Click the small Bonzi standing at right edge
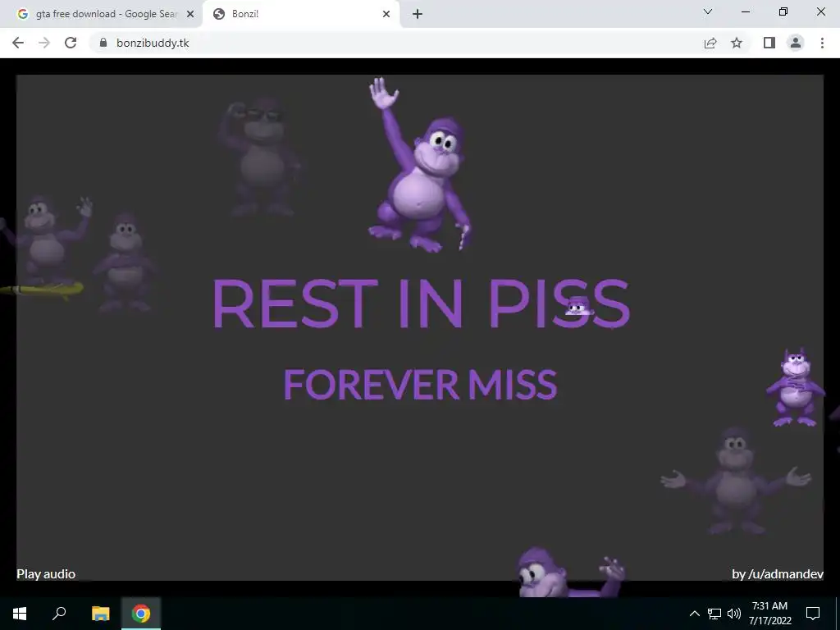Image resolution: width=840 pixels, height=630 pixels. coord(796,388)
